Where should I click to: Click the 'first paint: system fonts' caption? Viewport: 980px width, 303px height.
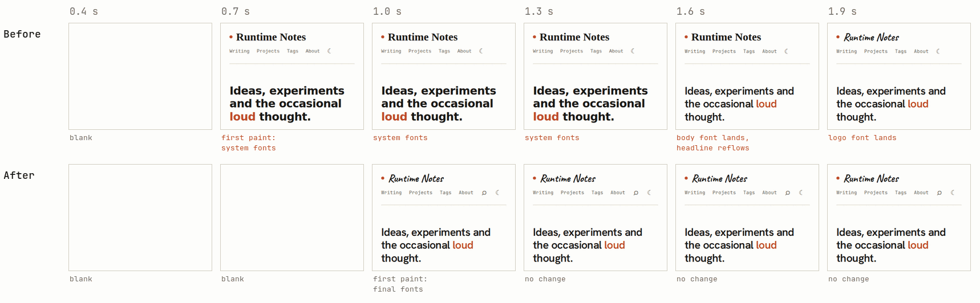click(249, 143)
